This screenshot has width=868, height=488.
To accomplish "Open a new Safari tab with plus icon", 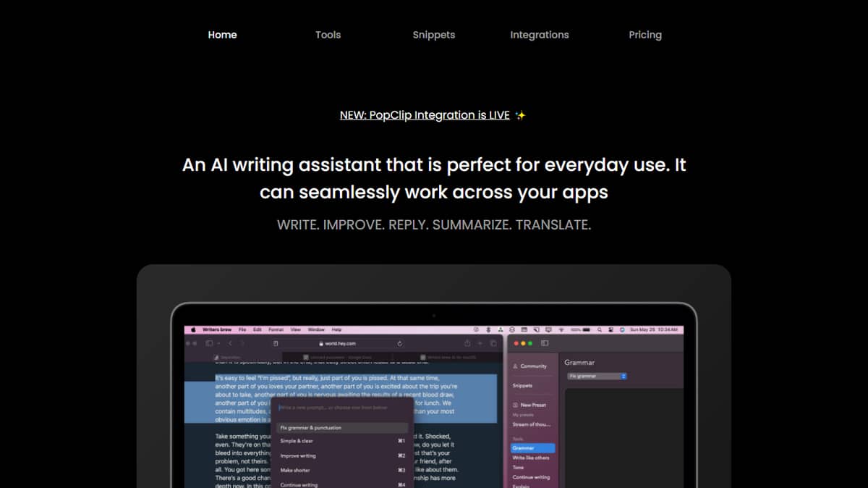I will [x=480, y=343].
